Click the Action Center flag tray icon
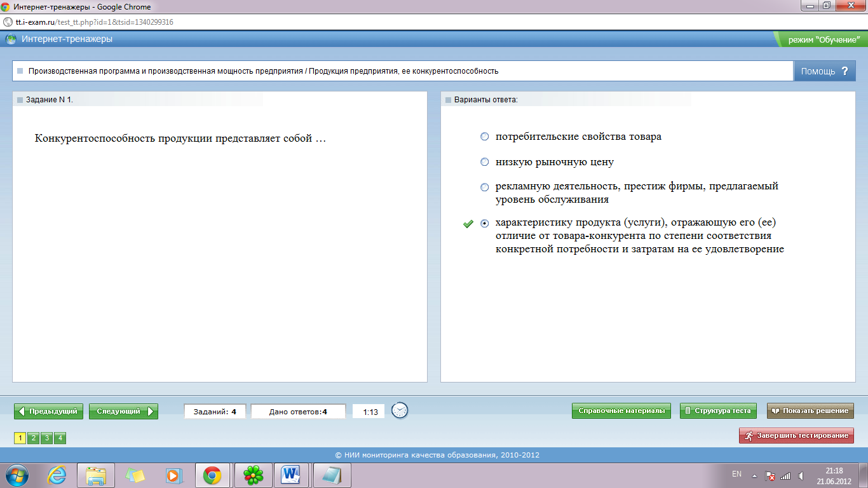868x488 pixels. pos(770,475)
